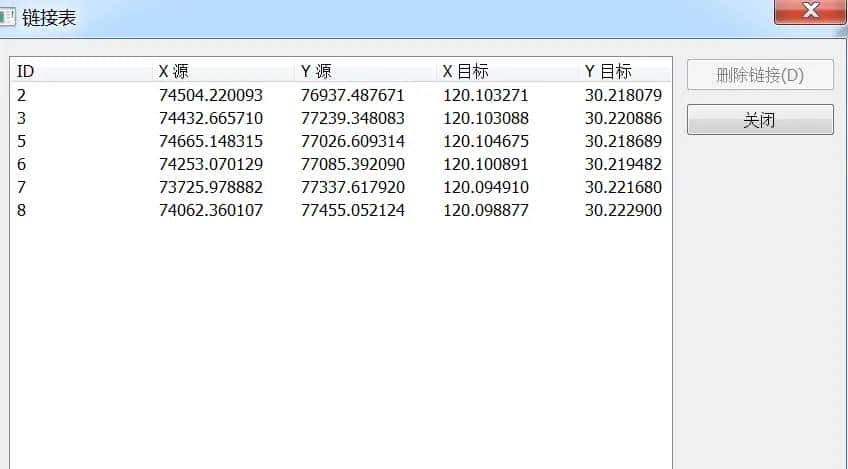Sort by the ID column header
Screen dimensions: 848x469
coord(81,71)
